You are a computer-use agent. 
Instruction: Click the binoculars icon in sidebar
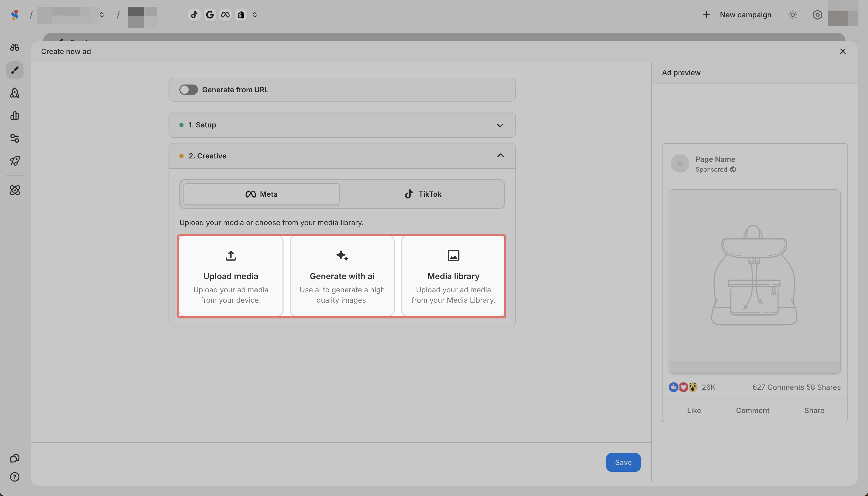click(x=15, y=47)
